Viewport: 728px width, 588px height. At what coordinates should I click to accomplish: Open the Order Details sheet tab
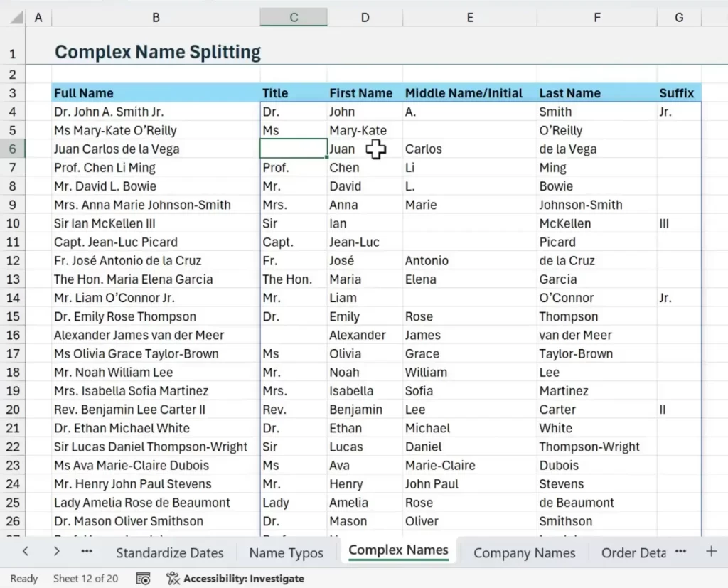(633, 552)
